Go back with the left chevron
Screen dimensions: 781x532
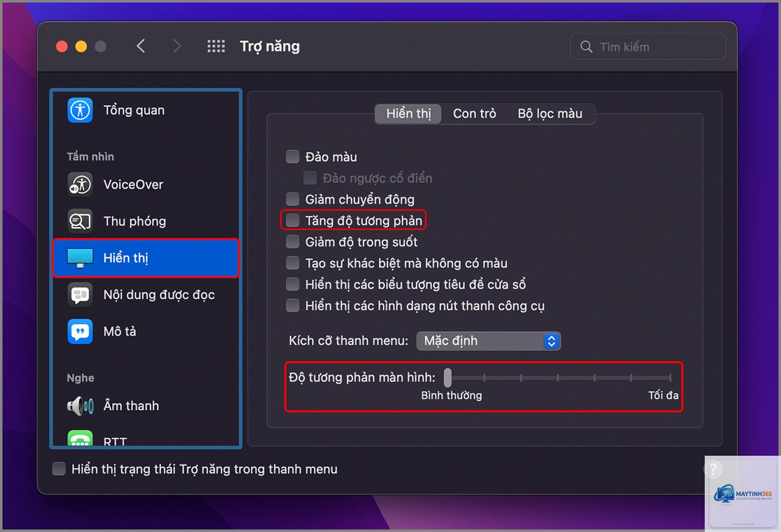pos(141,46)
